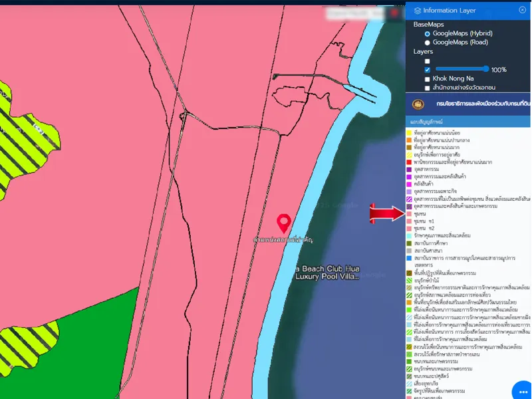Click the department emblem logo
Viewport: 532px width, 399px height.
418,104
